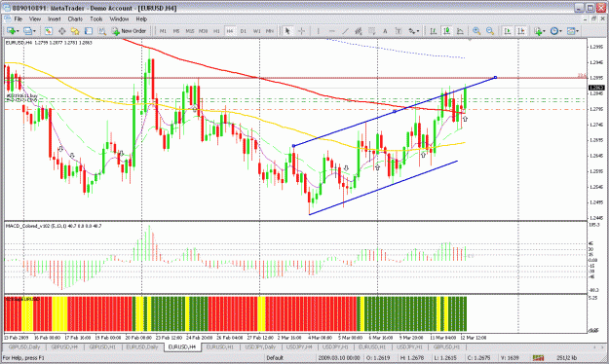Open the Insert menu
The image size is (609, 364).
point(55,18)
